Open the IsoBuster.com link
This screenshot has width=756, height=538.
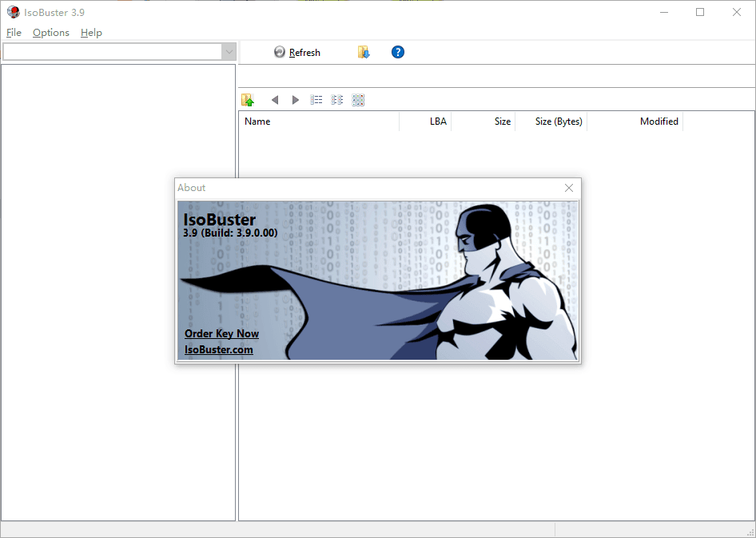click(x=218, y=349)
